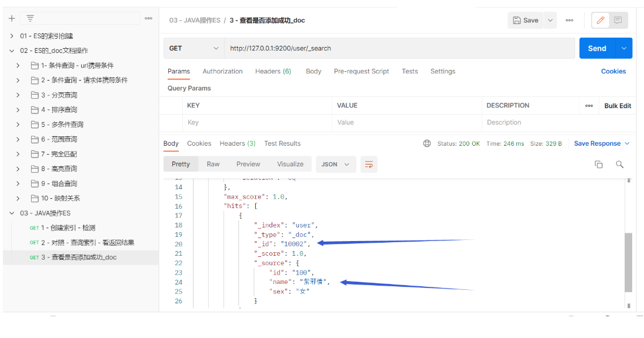Open the request Body tab

[x=313, y=72]
